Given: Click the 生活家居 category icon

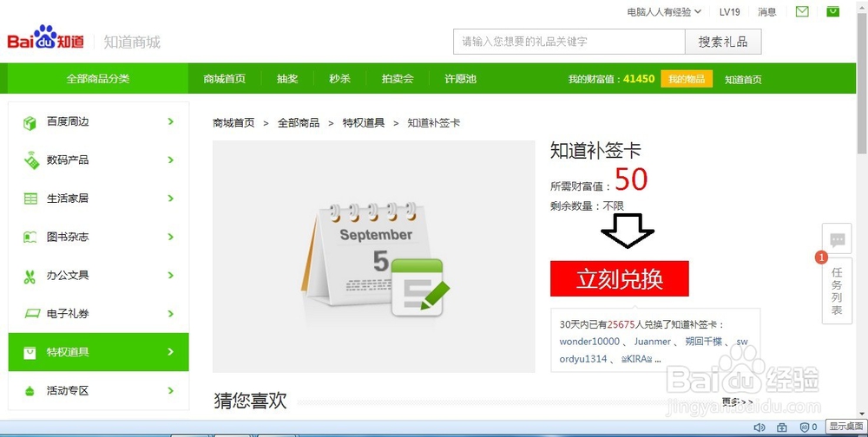Looking at the screenshot, I should 30,198.
